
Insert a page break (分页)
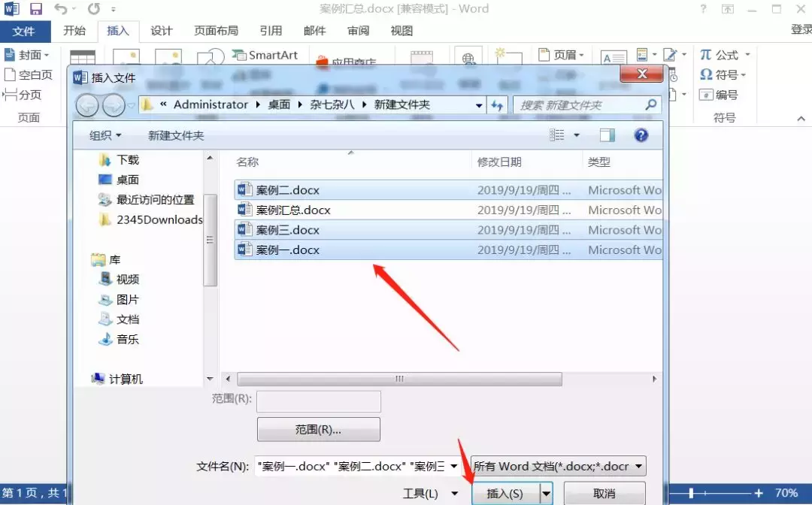click(x=23, y=95)
